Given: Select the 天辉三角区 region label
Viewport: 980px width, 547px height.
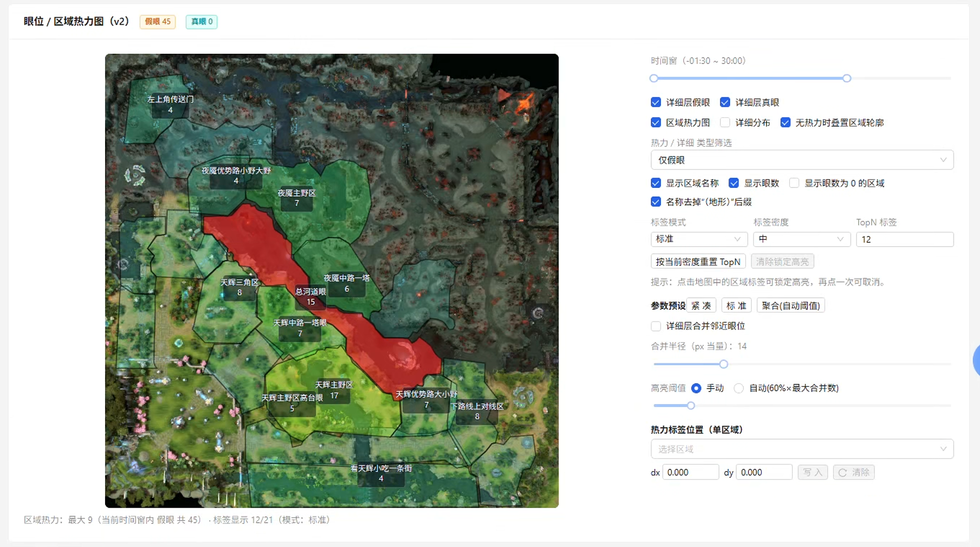Looking at the screenshot, I should (240, 288).
